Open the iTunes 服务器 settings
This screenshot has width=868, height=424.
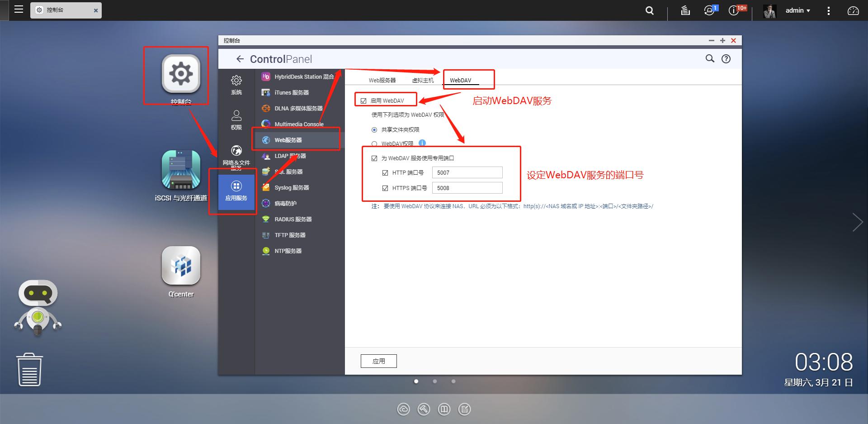pyautogui.click(x=292, y=92)
